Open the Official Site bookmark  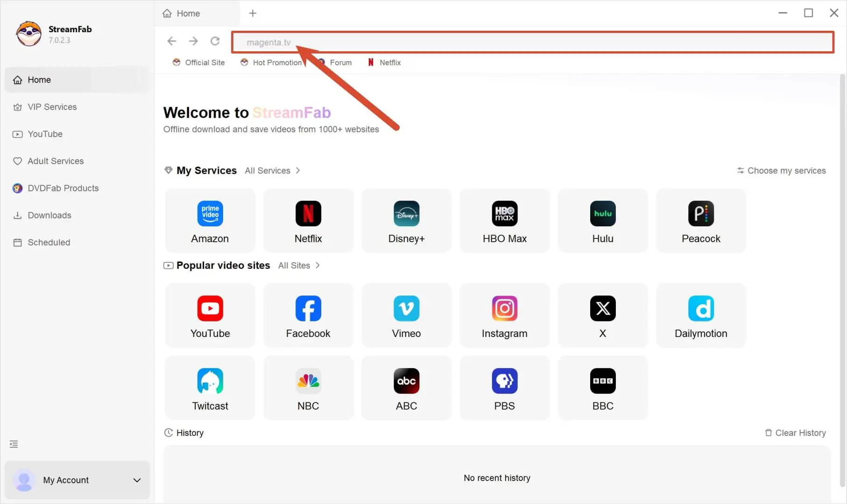click(198, 63)
